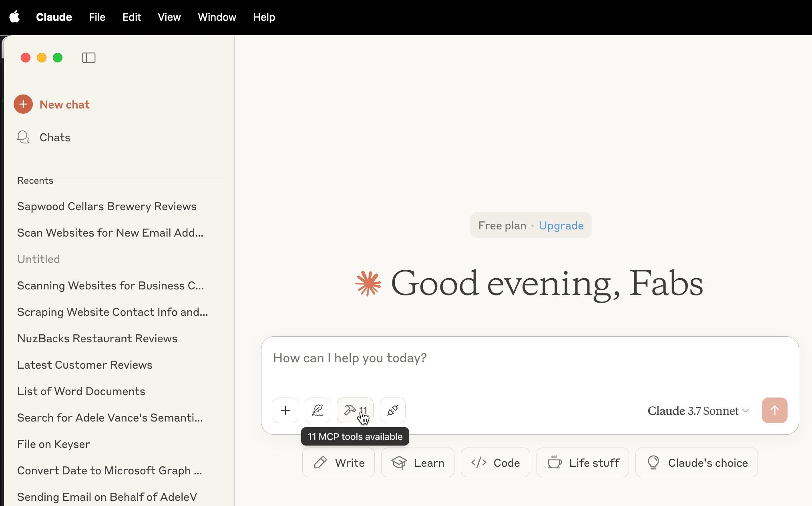Open Scan Websites for New Email Add... chat
Screen dimensions: 812x506
click(x=111, y=233)
